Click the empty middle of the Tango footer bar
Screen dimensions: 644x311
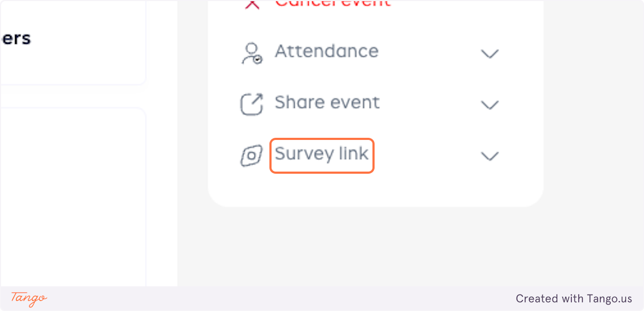tap(268, 299)
